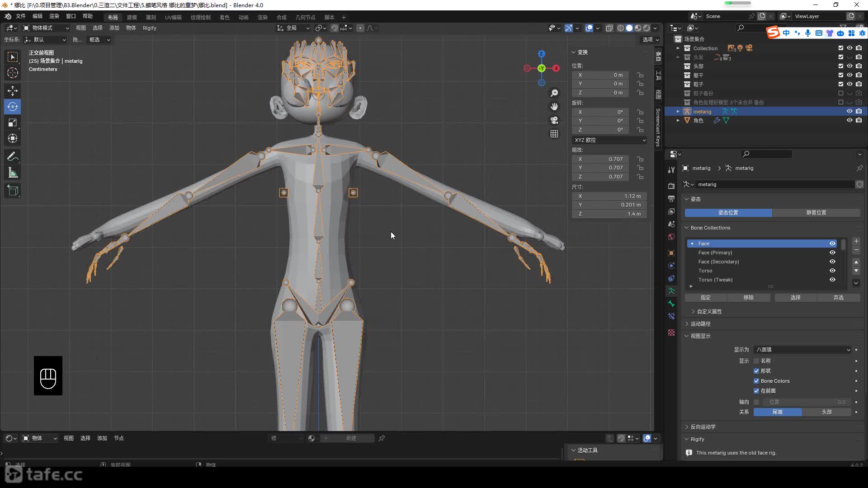
Task: Open the XYZ 欧拉 rotation mode dropdown
Action: click(609, 140)
